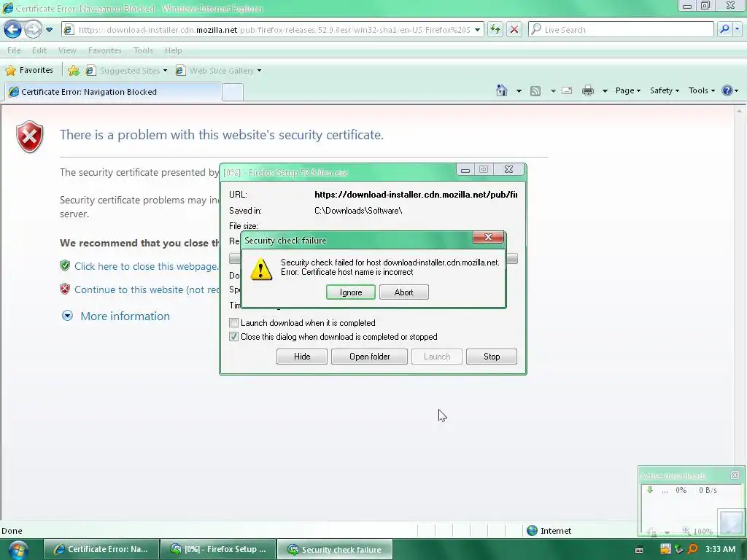Click Hide button in download dialog
Screen dimensions: 747x560
point(301,356)
